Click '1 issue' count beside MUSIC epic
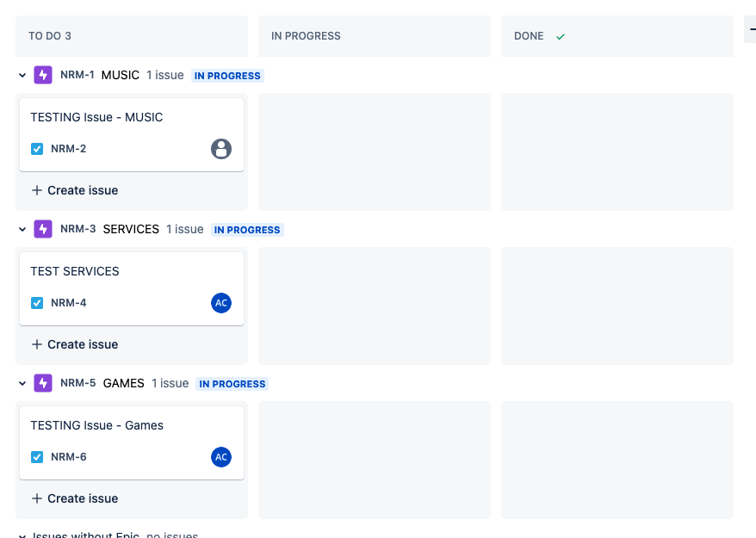The image size is (756, 538). click(165, 75)
